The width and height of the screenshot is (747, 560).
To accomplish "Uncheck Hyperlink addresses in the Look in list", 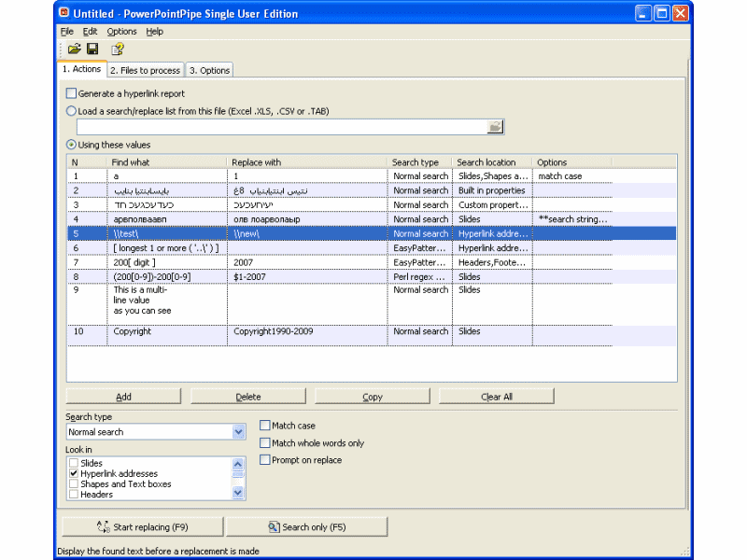I will (74, 473).
